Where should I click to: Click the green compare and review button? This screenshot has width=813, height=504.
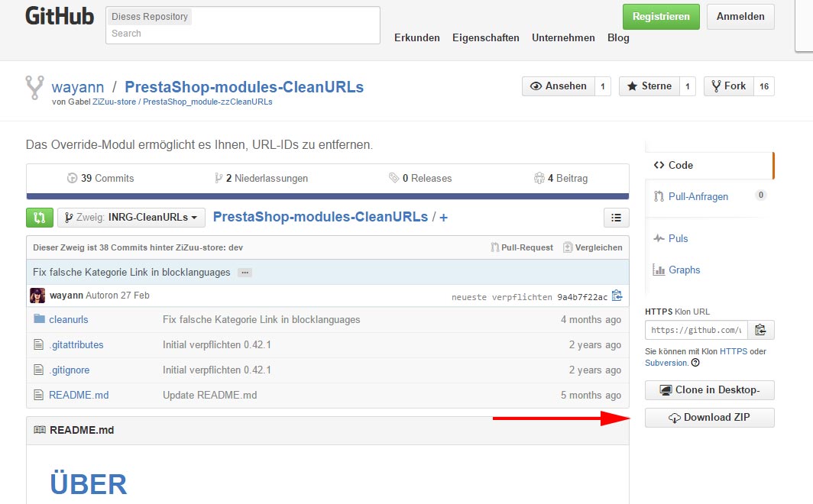click(40, 218)
